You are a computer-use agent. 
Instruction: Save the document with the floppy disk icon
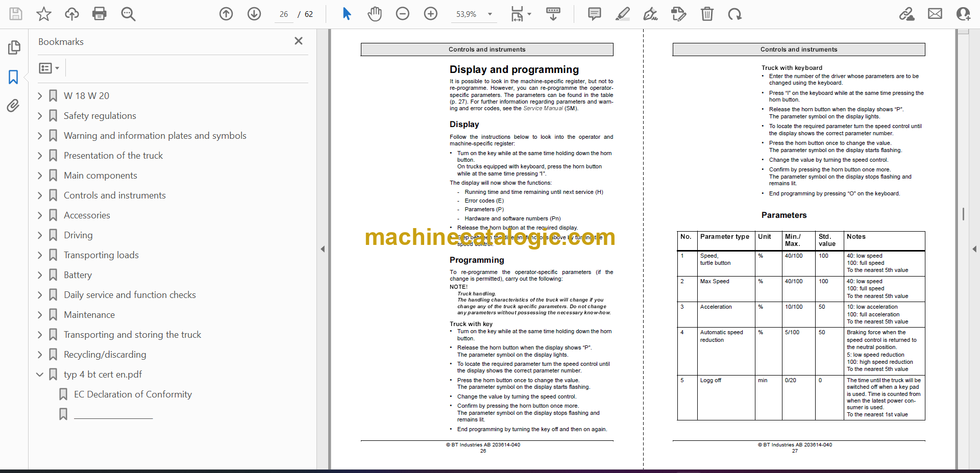click(16, 14)
